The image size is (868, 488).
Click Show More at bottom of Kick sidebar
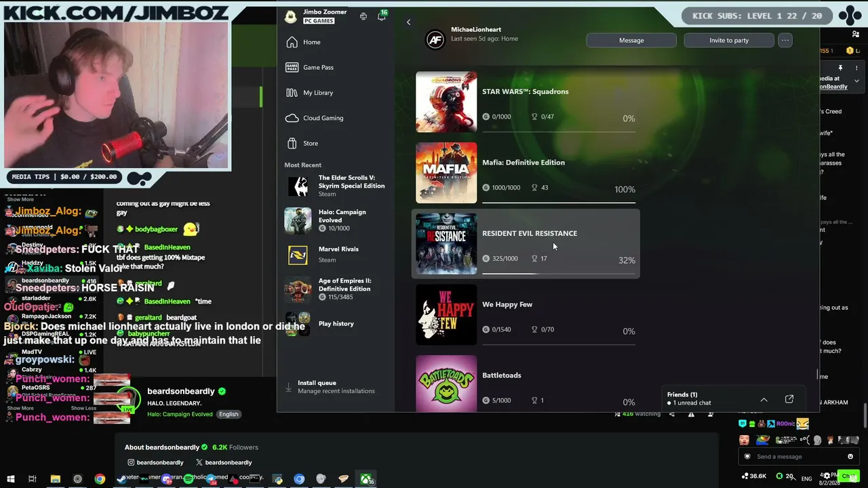[x=20, y=408]
